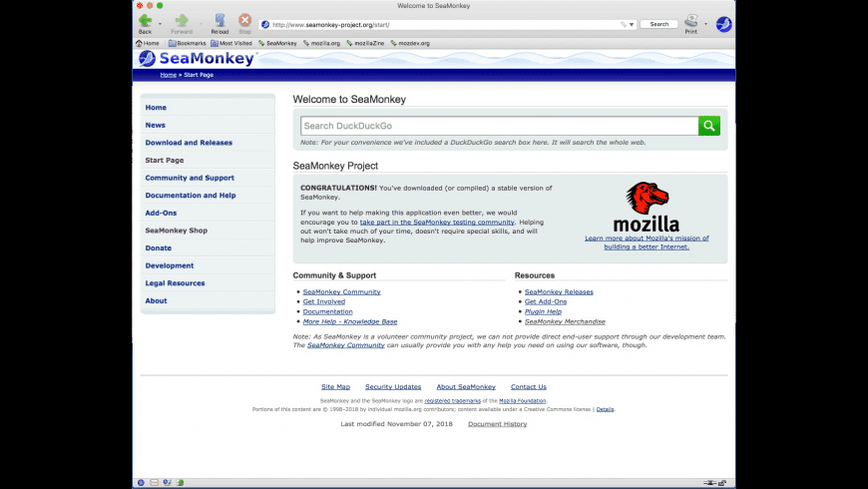Open the Creative Commons Details link

tap(605, 409)
